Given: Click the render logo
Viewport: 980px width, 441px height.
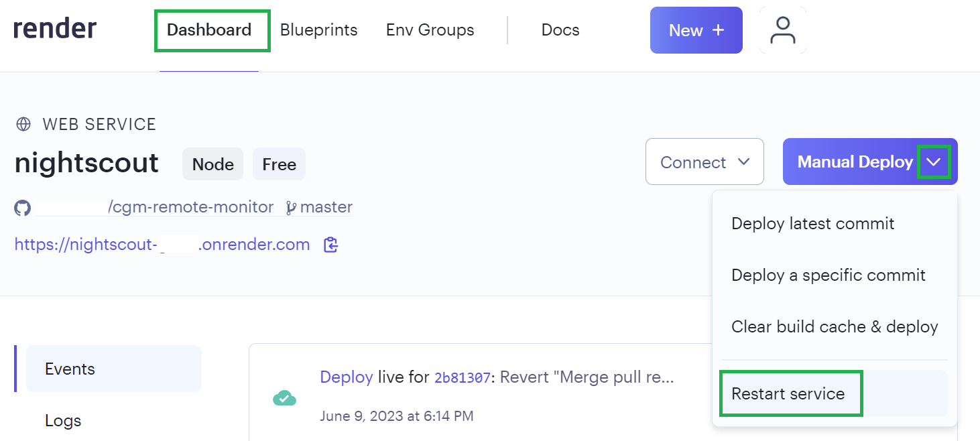Looking at the screenshot, I should click(55, 29).
